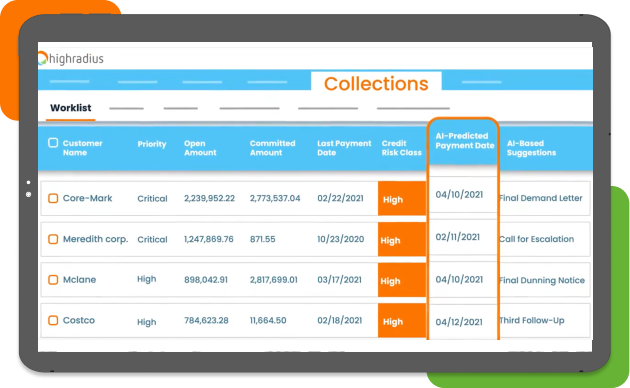The image size is (630, 388).
Task: Sort by the Priority column header
Action: point(152,144)
